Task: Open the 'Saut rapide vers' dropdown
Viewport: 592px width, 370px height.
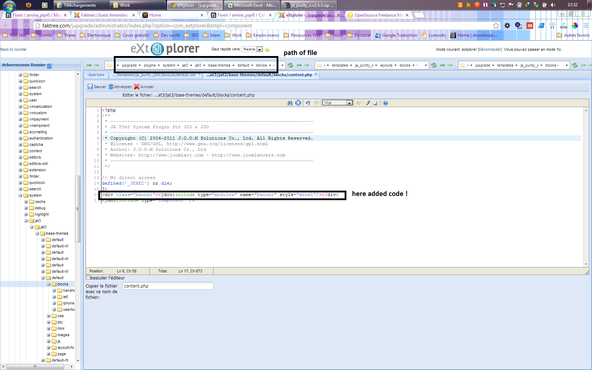Action: (259, 49)
